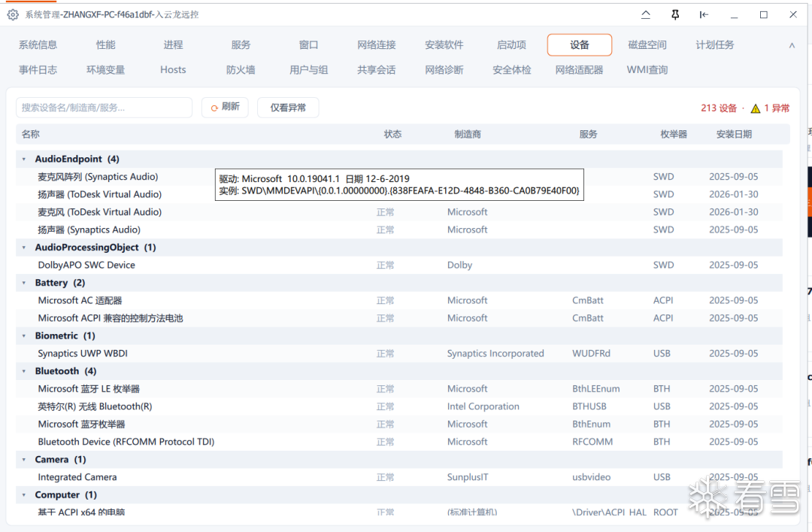This screenshot has height=532, width=812.
Task: Select the DolbyAPO SWC Device row
Action: click(x=398, y=265)
